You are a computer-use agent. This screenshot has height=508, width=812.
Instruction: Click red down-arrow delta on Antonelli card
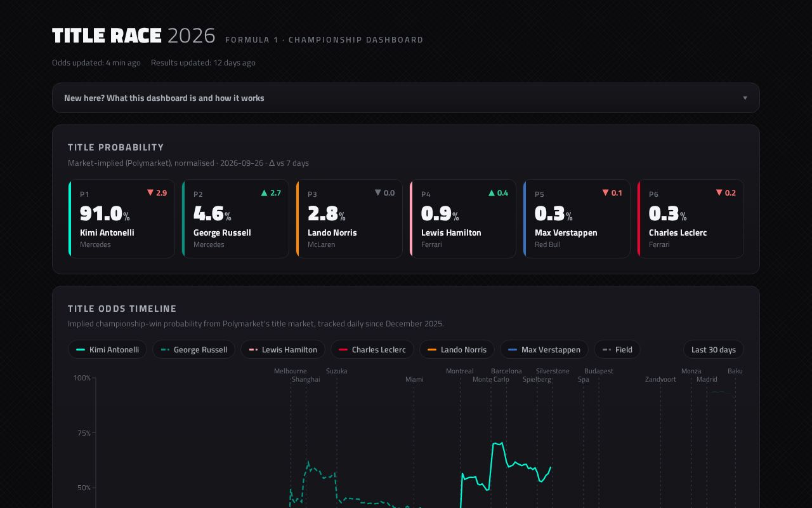pos(150,192)
